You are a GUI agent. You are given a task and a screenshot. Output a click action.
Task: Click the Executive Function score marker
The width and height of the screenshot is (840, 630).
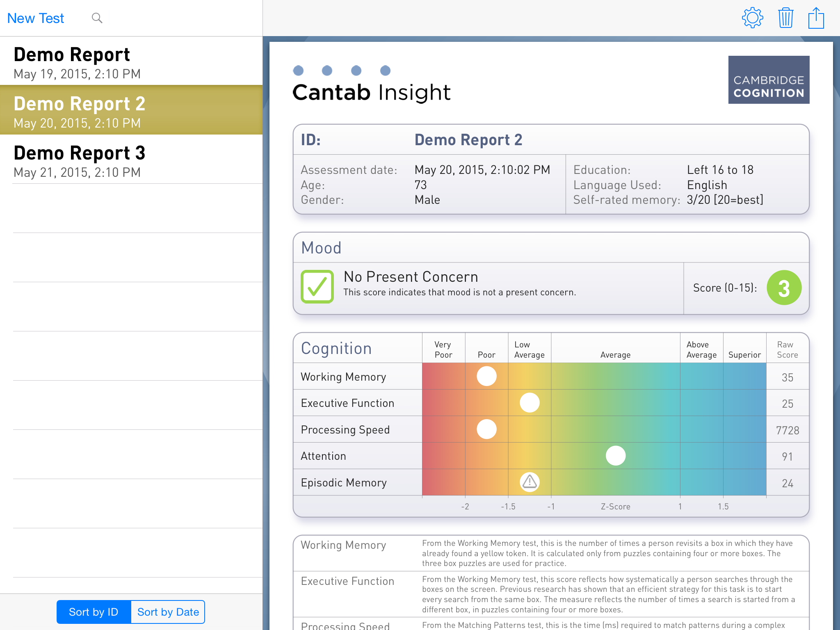pos(530,402)
